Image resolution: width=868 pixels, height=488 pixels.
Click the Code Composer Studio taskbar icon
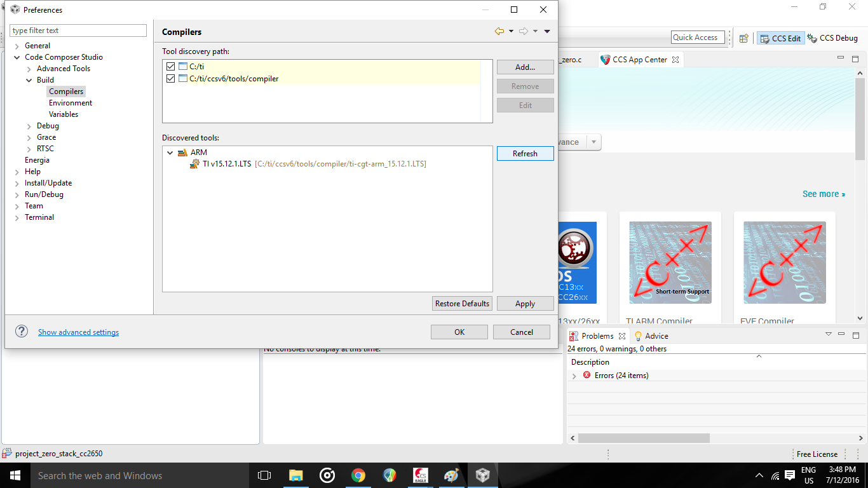483,475
